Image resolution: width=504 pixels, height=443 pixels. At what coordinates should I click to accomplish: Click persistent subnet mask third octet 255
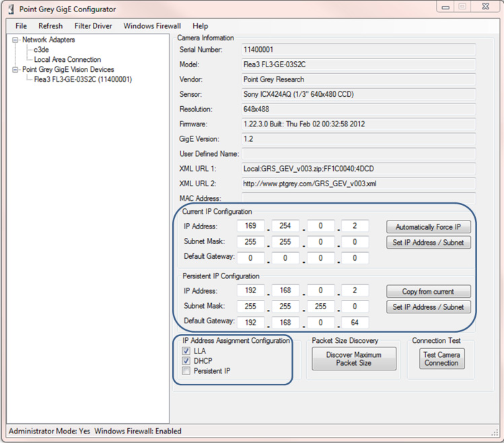320,307
